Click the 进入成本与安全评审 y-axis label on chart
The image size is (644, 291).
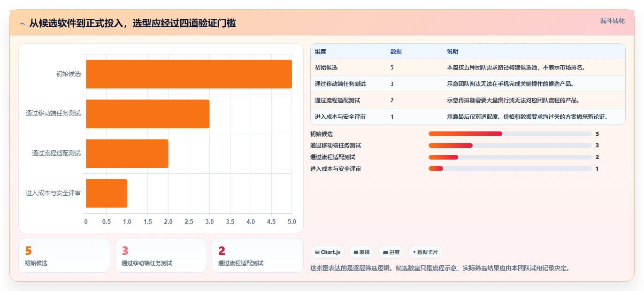pos(53,193)
